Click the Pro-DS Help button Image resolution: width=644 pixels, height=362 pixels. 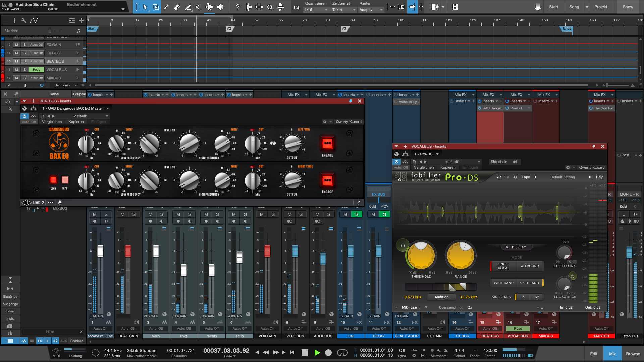(600, 177)
